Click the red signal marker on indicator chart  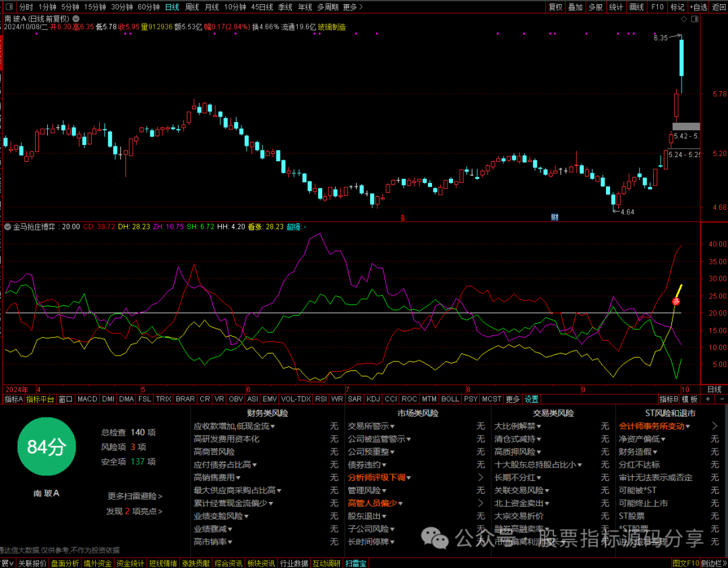click(x=676, y=302)
